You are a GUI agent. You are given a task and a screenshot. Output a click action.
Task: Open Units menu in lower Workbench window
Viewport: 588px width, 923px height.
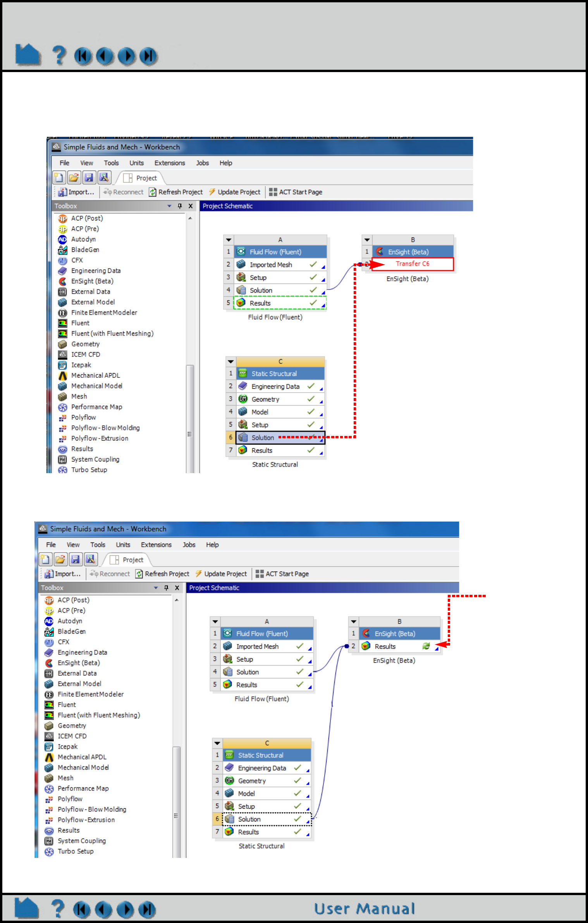tap(123, 544)
